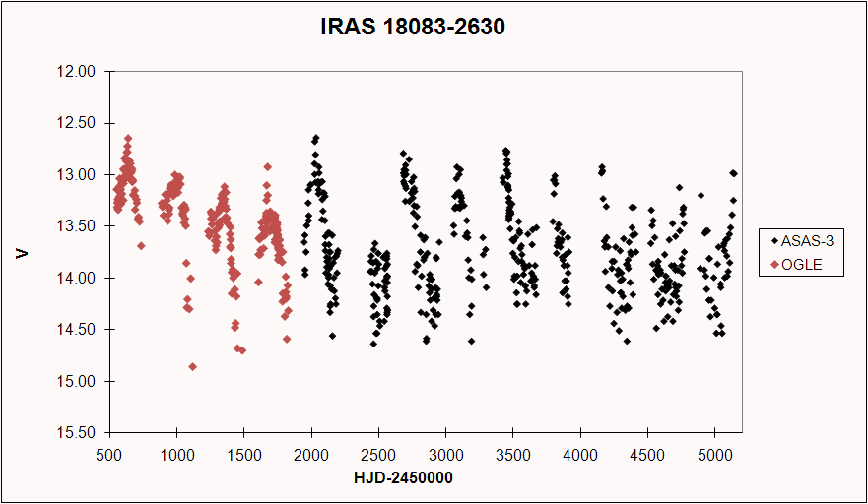Select the rightmost black ASAS-3 point near 13.00
868x504 pixels.
click(x=733, y=173)
